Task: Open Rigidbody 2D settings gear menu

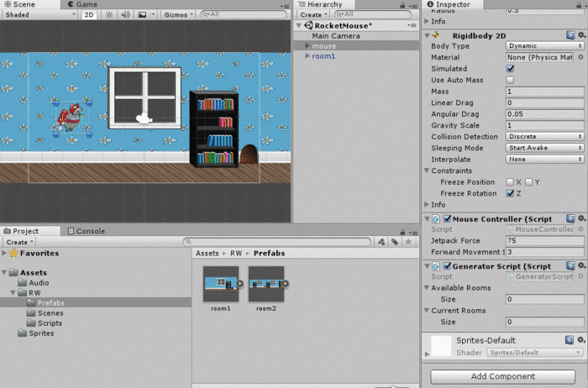Action: [x=581, y=35]
